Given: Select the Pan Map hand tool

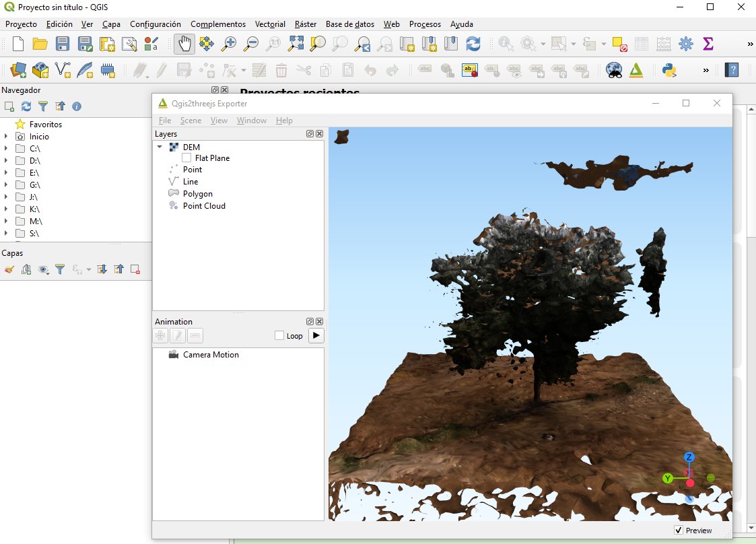Looking at the screenshot, I should [x=184, y=43].
